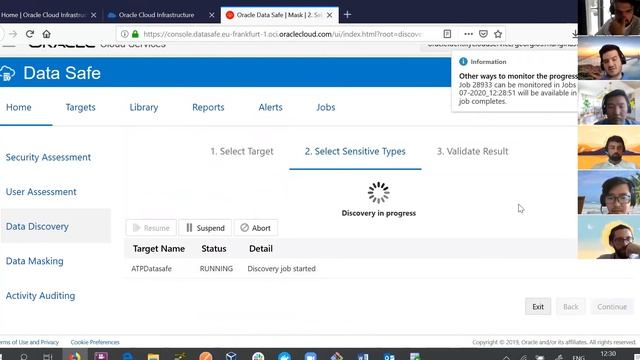The width and height of the screenshot is (640, 360).
Task: Go to Data Masking in sidebar
Action: click(x=35, y=261)
